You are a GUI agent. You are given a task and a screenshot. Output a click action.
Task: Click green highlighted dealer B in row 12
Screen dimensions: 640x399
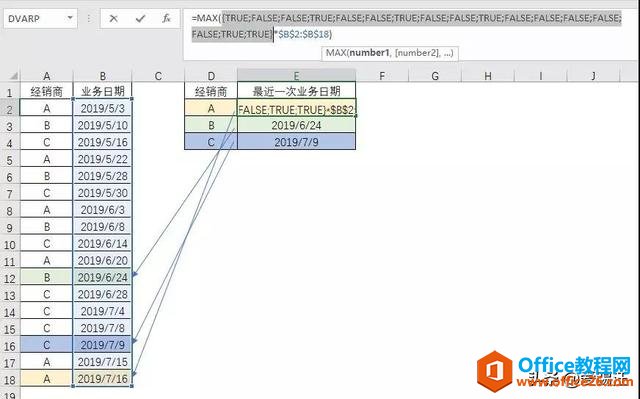(x=47, y=277)
